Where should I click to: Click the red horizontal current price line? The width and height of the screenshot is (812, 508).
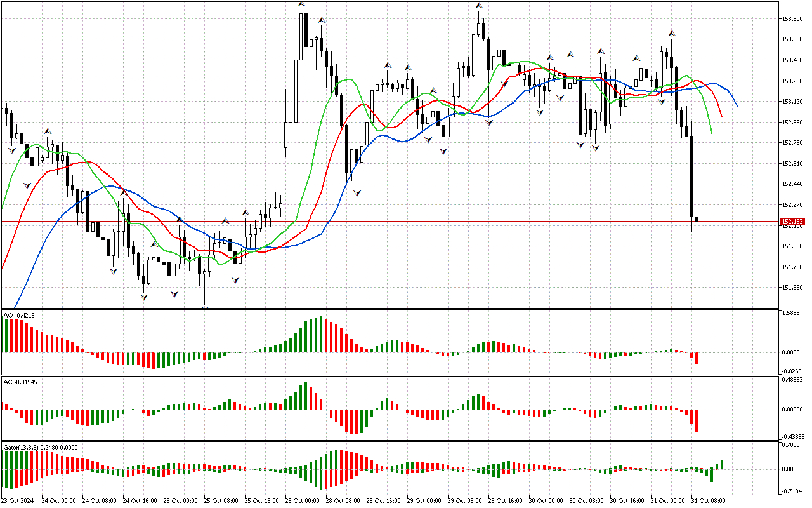(390, 222)
